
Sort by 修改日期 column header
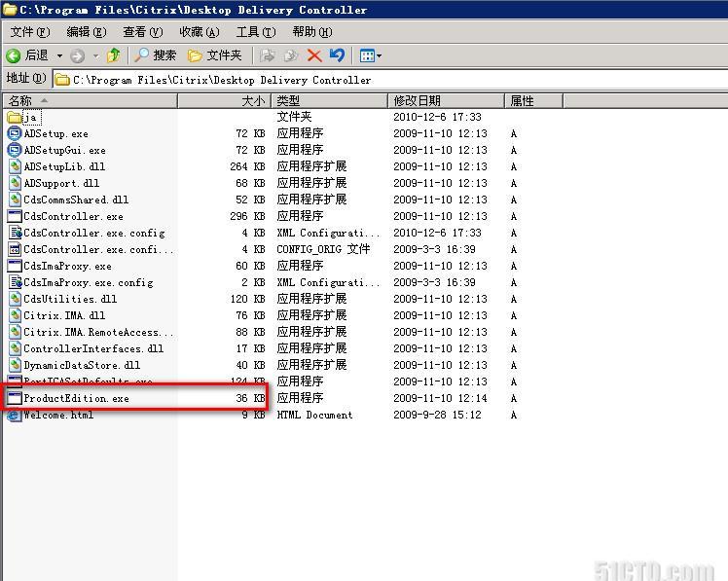pyautogui.click(x=446, y=101)
